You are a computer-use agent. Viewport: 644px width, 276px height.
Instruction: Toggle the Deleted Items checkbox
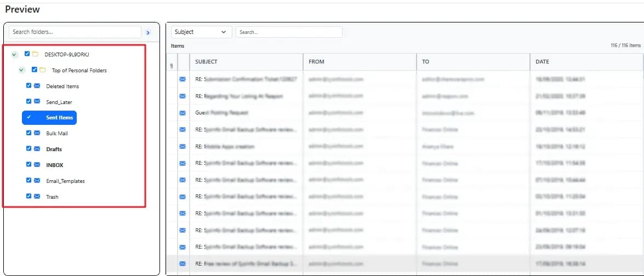pyautogui.click(x=29, y=86)
